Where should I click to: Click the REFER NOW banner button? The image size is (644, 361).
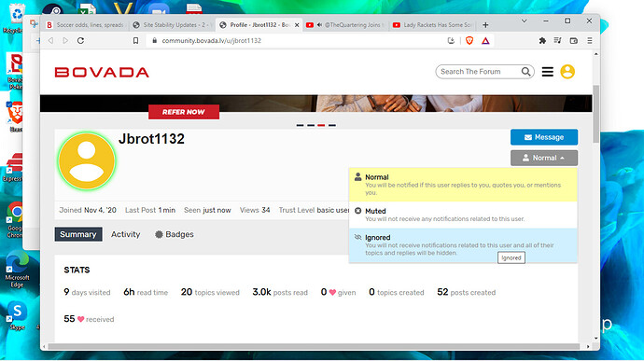(x=184, y=112)
